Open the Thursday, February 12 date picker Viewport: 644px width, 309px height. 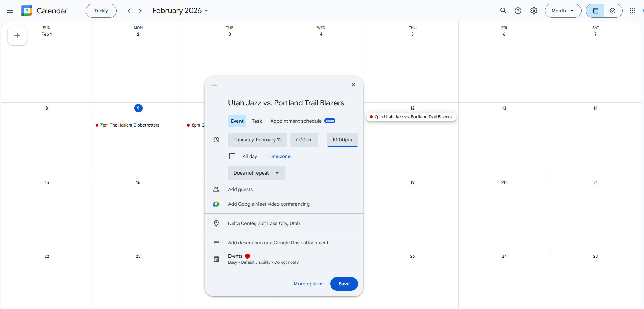click(257, 140)
